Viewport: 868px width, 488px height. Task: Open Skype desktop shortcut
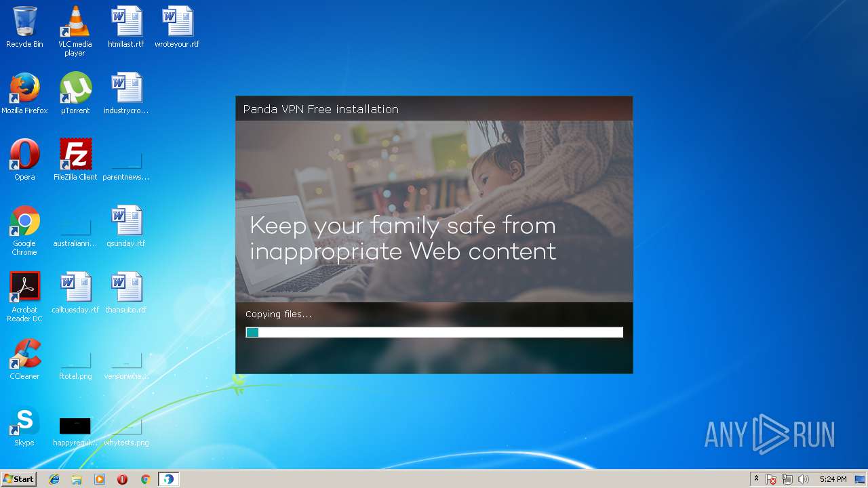pos(24,426)
